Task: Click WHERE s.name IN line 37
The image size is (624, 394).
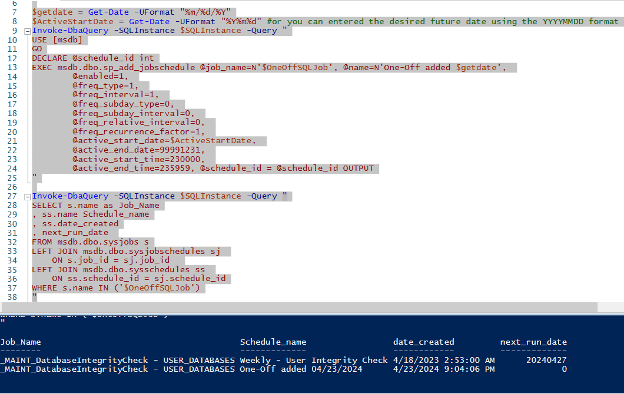Action: click(x=116, y=288)
